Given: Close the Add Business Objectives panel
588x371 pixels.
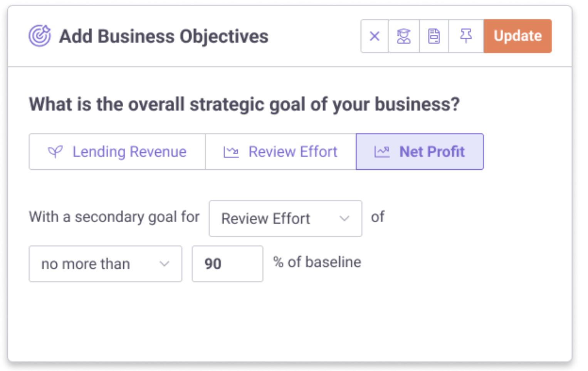Looking at the screenshot, I should [374, 36].
